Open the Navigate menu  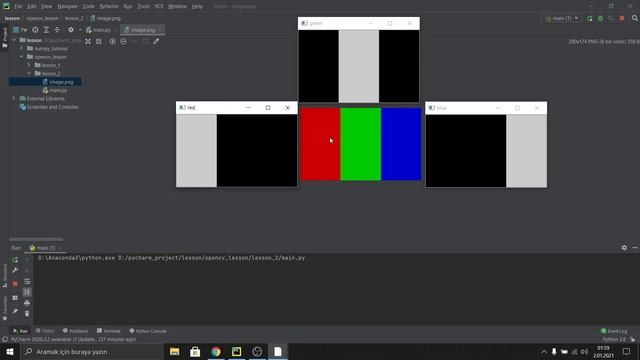tap(67, 7)
